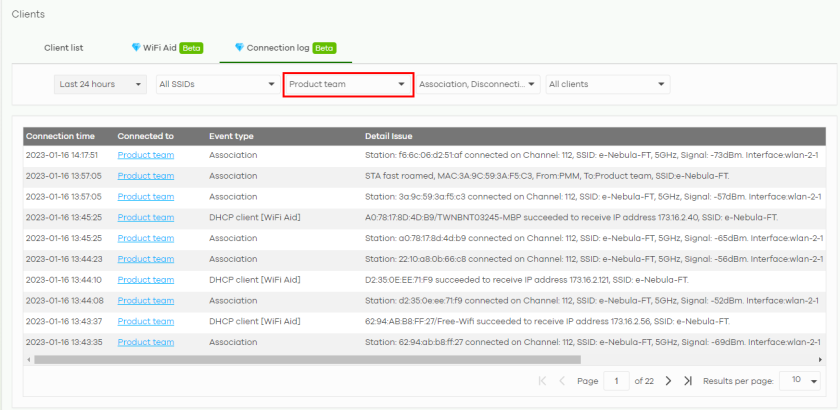Open the All clients dropdown

coord(607,85)
